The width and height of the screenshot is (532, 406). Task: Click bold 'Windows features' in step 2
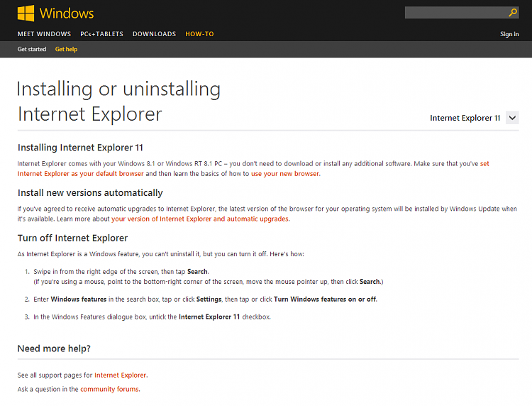click(x=79, y=300)
